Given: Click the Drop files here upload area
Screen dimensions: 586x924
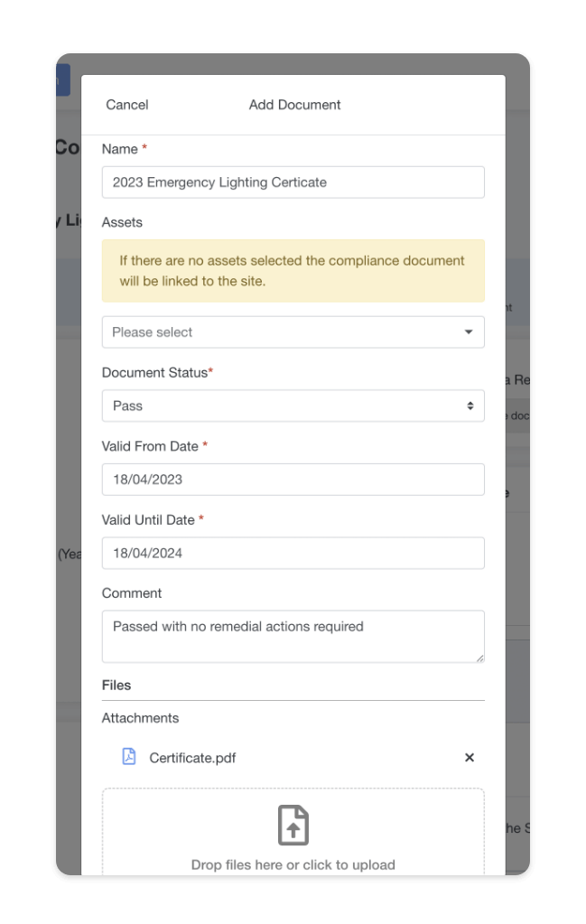Looking at the screenshot, I should coord(293,832).
